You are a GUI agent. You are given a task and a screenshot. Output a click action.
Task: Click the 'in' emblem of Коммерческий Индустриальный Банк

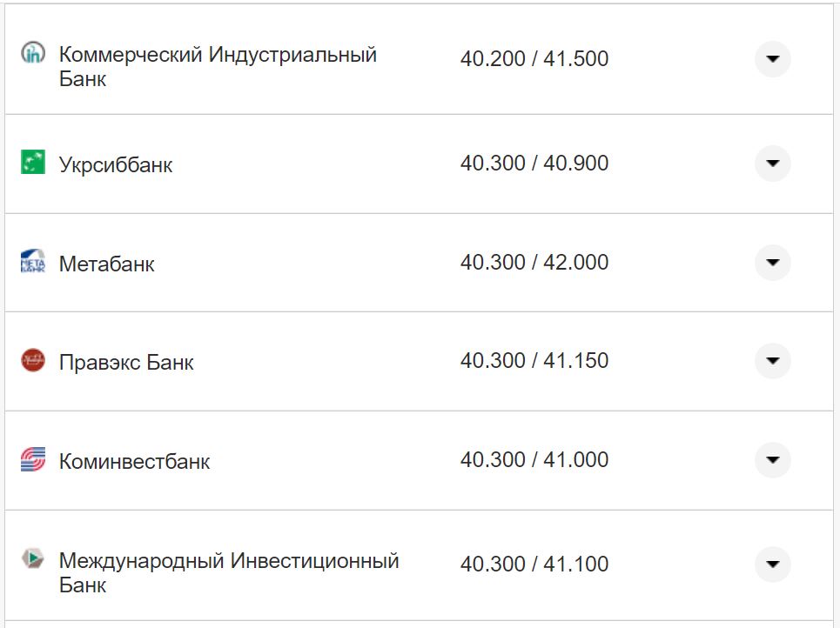(x=33, y=53)
